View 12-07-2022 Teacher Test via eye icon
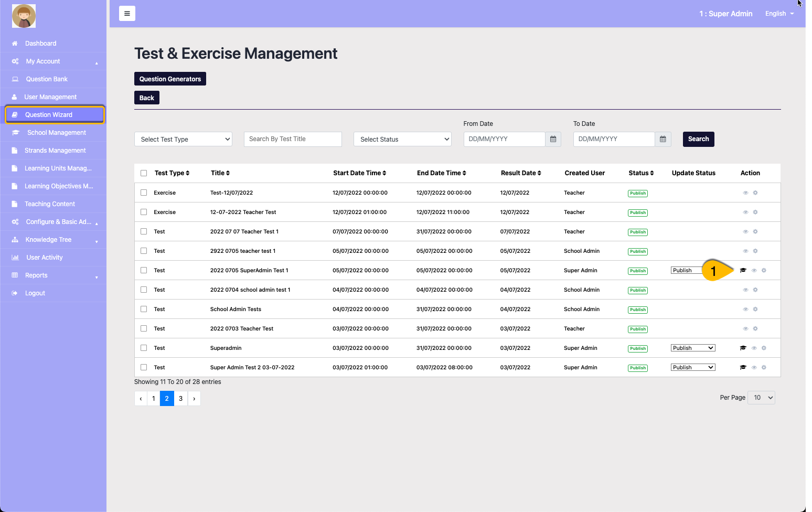Viewport: 812px width, 512px height. coord(745,212)
